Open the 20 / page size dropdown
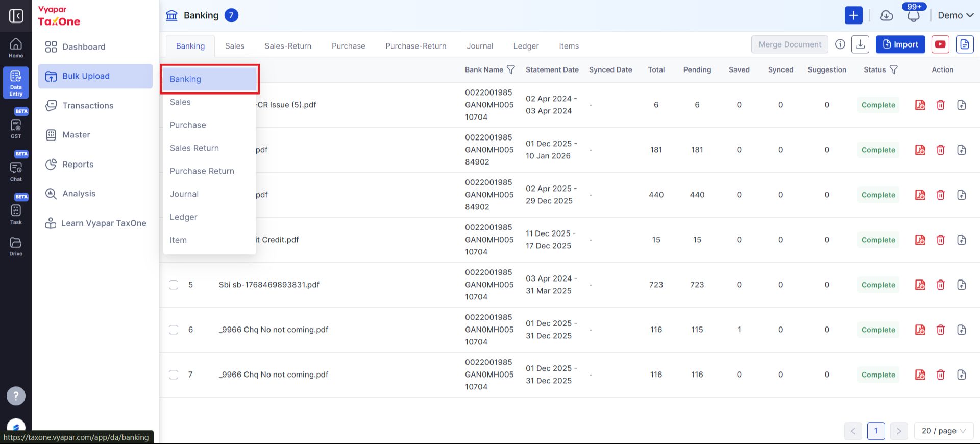The width and height of the screenshot is (980, 444). point(944,431)
